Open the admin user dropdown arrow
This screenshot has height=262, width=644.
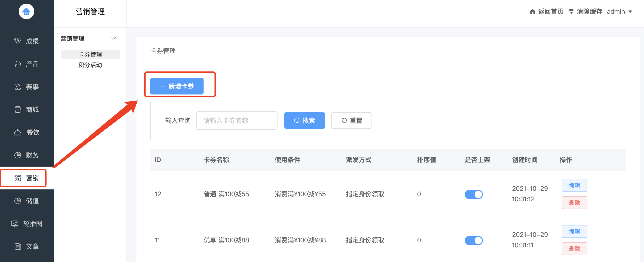coord(630,12)
